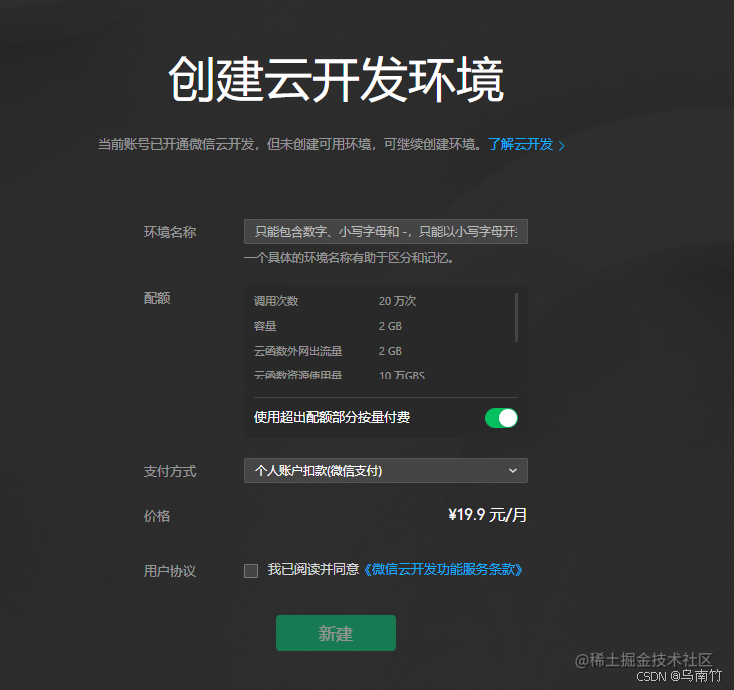The height and width of the screenshot is (690, 734).
Task: Click the 用户协议 label
Action: click(169, 571)
